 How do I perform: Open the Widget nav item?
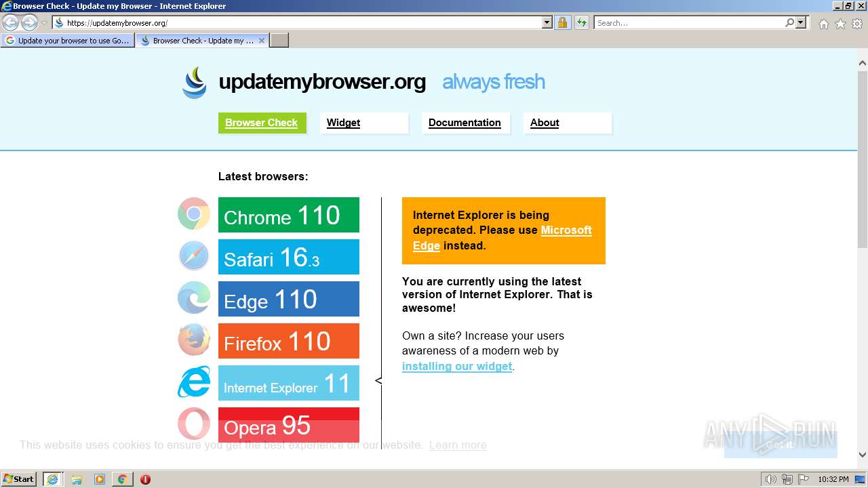(364, 123)
